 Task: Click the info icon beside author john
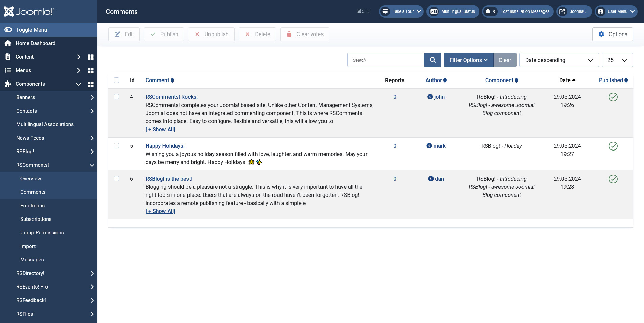(430, 97)
